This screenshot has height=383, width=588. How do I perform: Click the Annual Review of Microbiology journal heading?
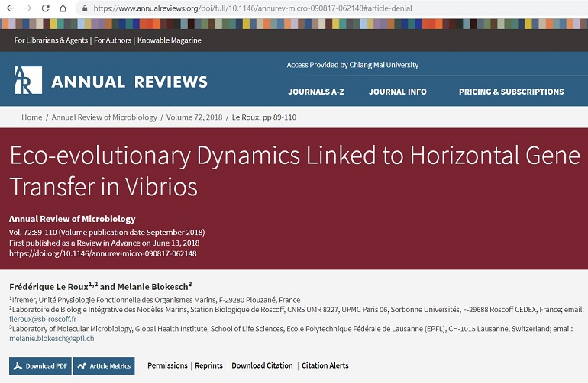(x=72, y=219)
